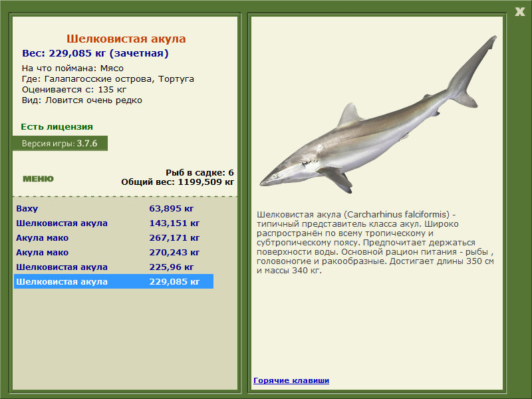Select Шелковистая акула 225,96 кг row
The image size is (532, 399).
pyautogui.click(x=114, y=267)
